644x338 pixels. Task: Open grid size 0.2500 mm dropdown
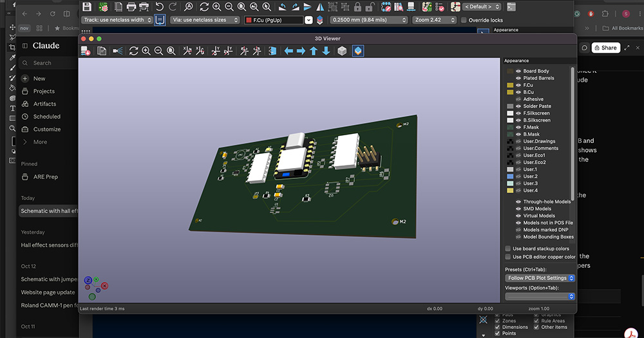tap(369, 20)
